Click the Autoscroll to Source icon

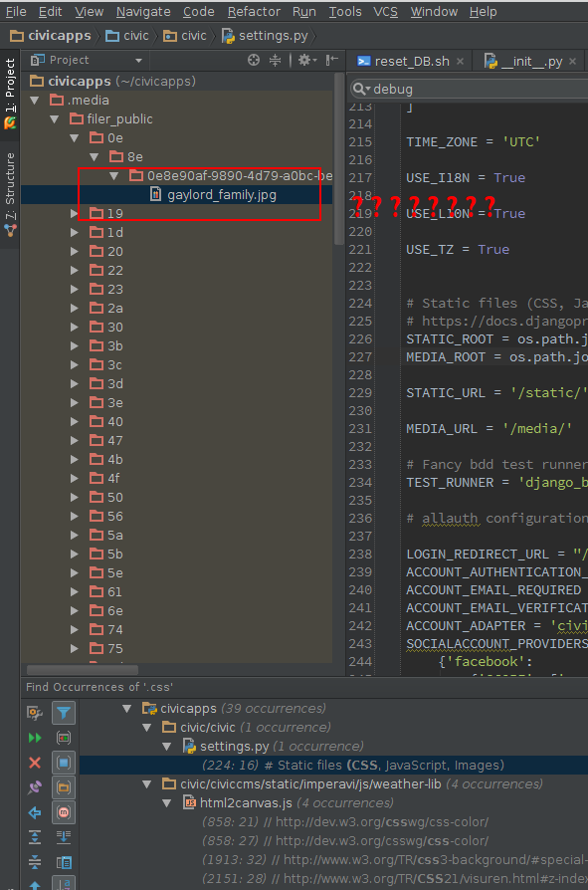click(64, 837)
